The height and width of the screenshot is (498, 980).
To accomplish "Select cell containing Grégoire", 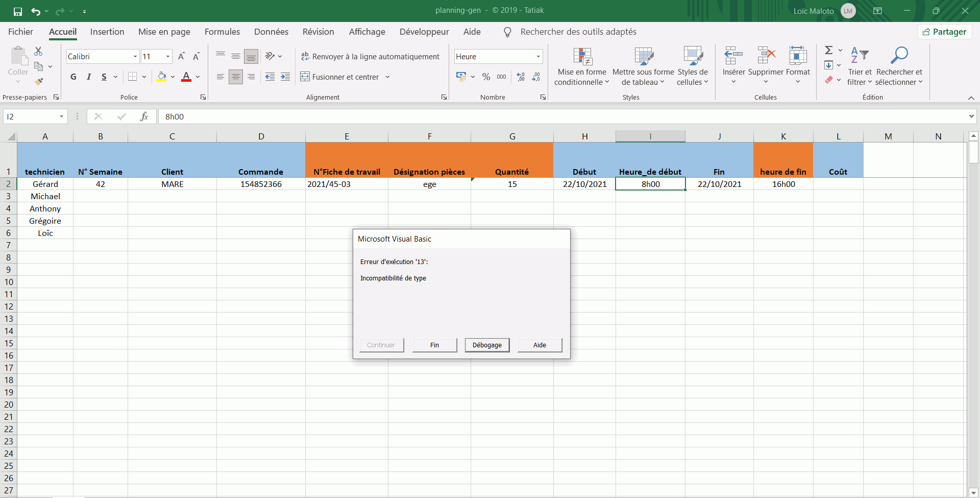I will 45,221.
